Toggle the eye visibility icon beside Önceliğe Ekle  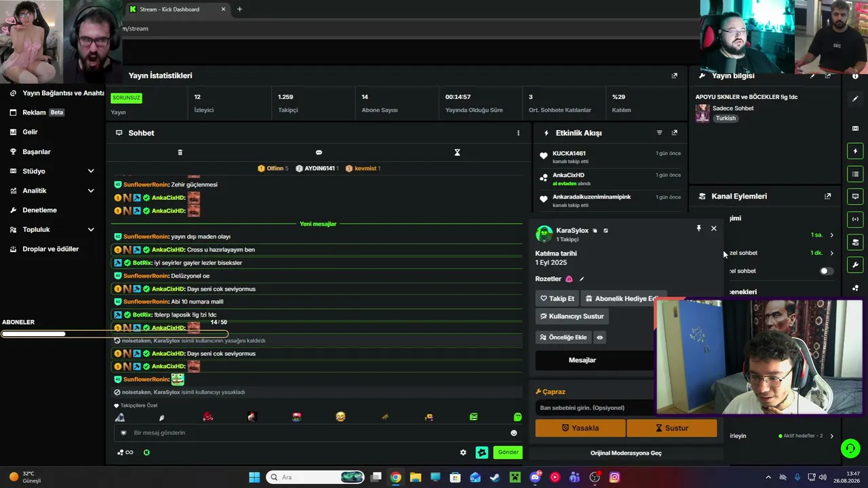click(599, 337)
